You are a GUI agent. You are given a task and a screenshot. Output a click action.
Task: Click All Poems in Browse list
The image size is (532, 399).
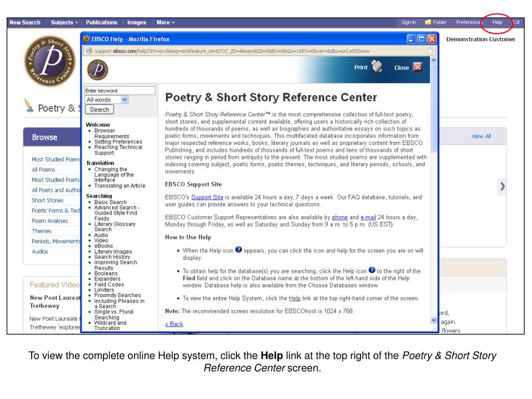tap(44, 170)
